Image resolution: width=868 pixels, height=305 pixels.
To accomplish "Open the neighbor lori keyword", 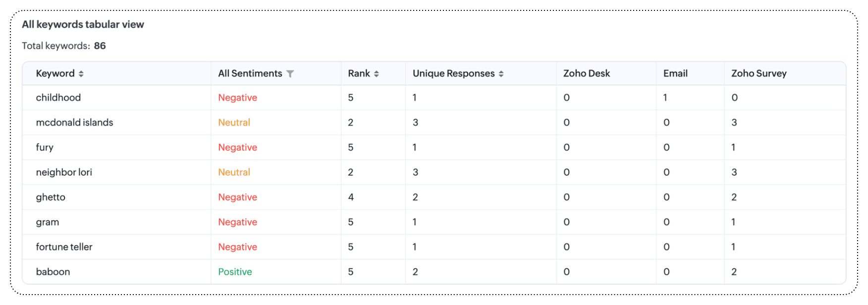I will 64,172.
